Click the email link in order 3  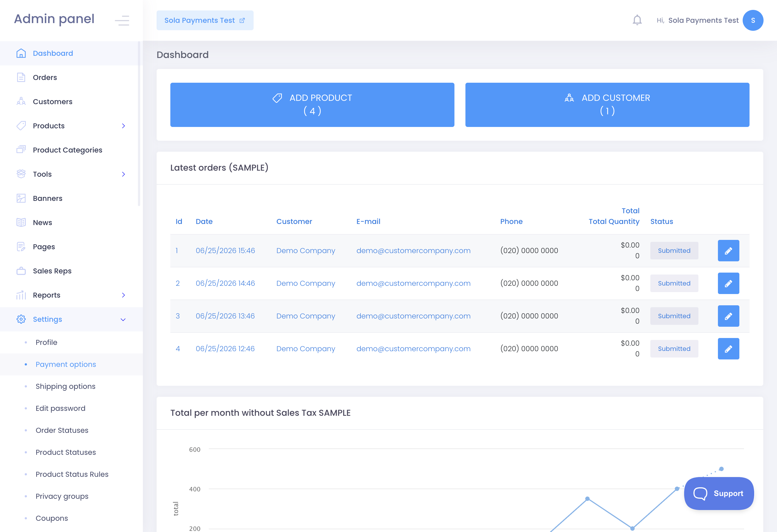pos(413,316)
